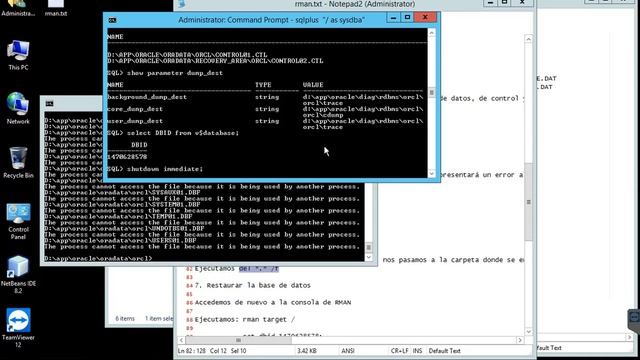Click Notepad2 status bar ANSI encoding entry
The width and height of the screenshot is (640, 360).
pyautogui.click(x=348, y=351)
